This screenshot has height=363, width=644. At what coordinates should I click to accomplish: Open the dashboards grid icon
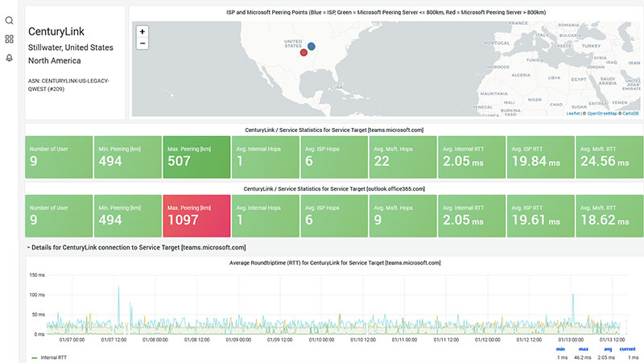[x=9, y=39]
